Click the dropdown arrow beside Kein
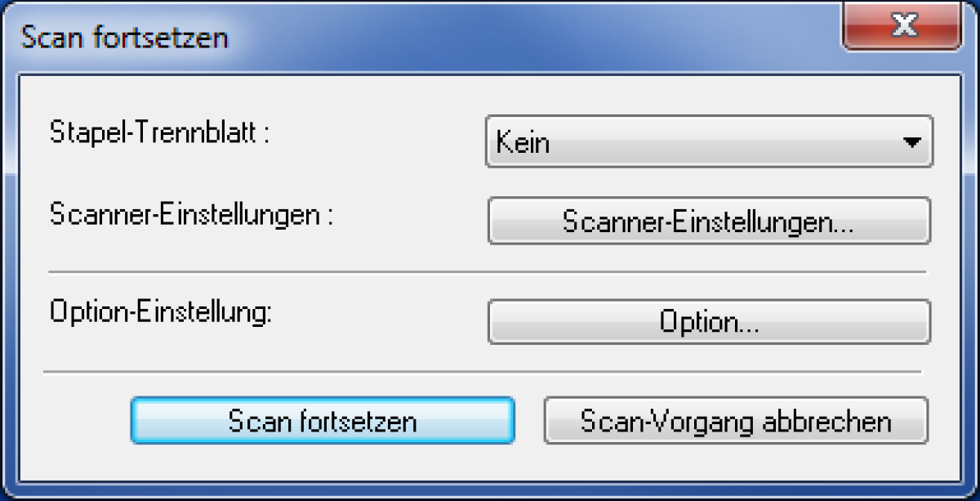Screen dimensions: 980x501 tap(911, 143)
